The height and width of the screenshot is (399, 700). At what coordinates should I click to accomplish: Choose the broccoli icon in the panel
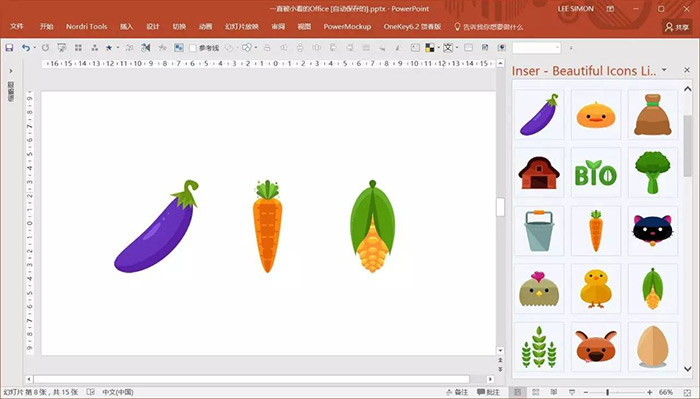653,172
